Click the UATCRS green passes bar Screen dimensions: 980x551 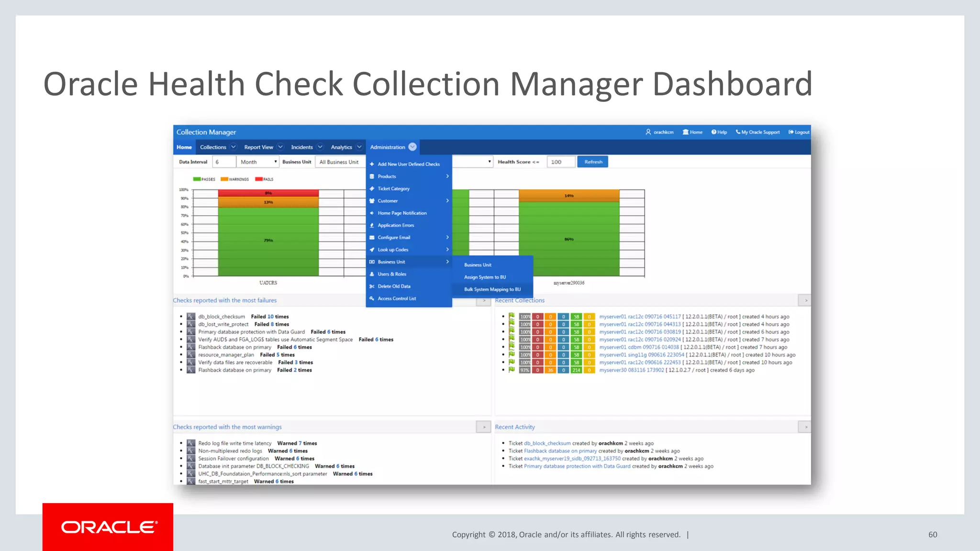[x=268, y=242]
